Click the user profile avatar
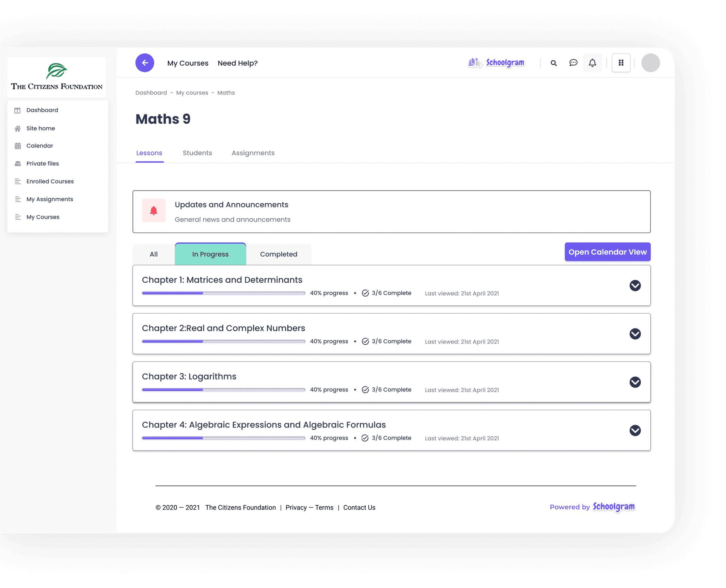Image resolution: width=726 pixels, height=588 pixels. pyautogui.click(x=650, y=63)
